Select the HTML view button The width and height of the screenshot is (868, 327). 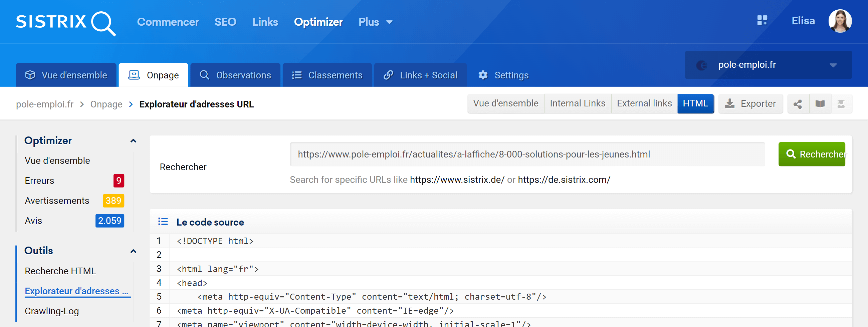pyautogui.click(x=695, y=103)
